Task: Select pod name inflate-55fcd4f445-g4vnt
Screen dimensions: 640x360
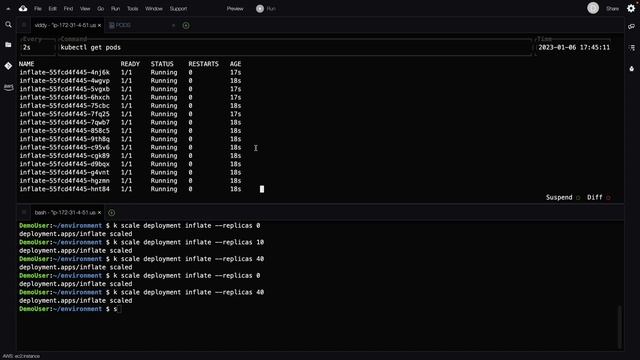Action: (64, 172)
